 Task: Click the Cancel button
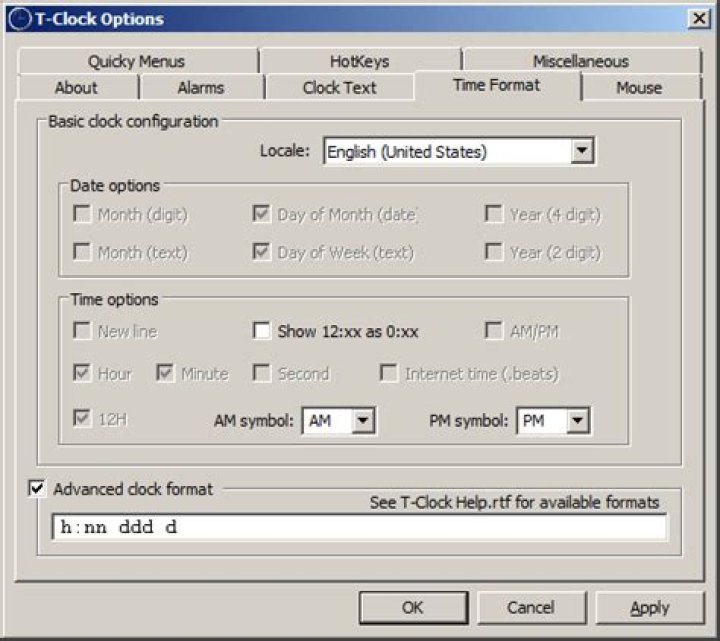pos(531,608)
